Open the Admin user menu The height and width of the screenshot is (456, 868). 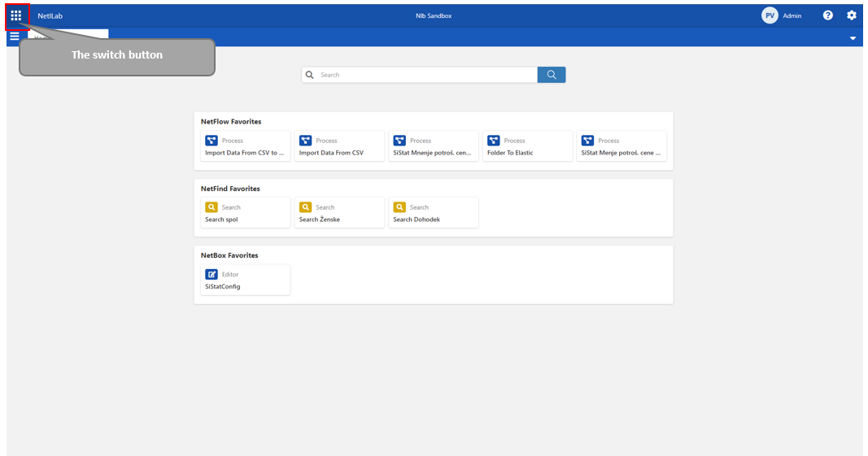(792, 15)
